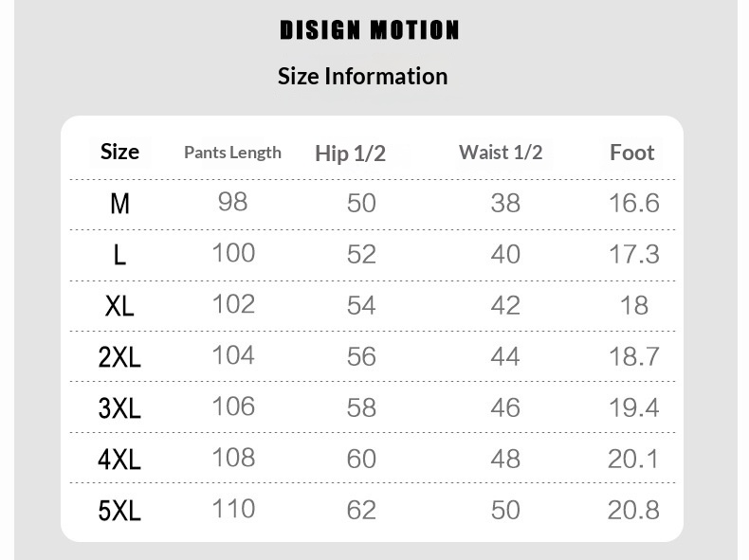Select the 2XL size row label
The width and height of the screenshot is (749, 560).
(x=119, y=357)
